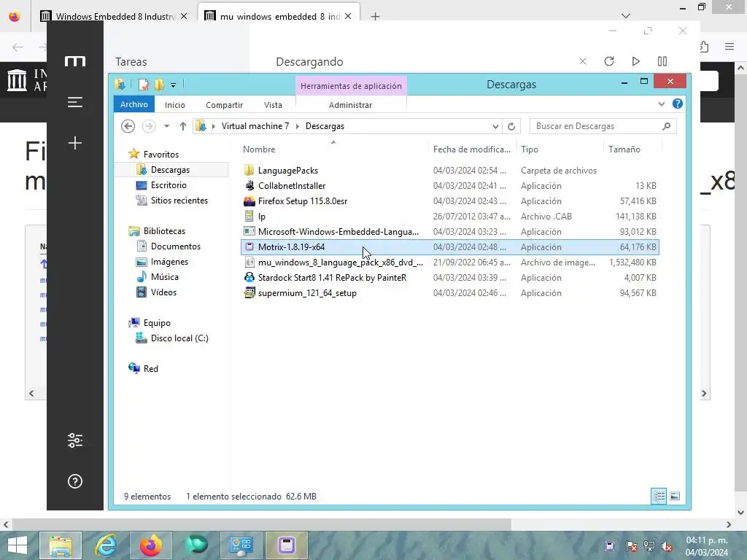Customize quick access toolbar dropdown
The height and width of the screenshot is (560, 747).
174,85
